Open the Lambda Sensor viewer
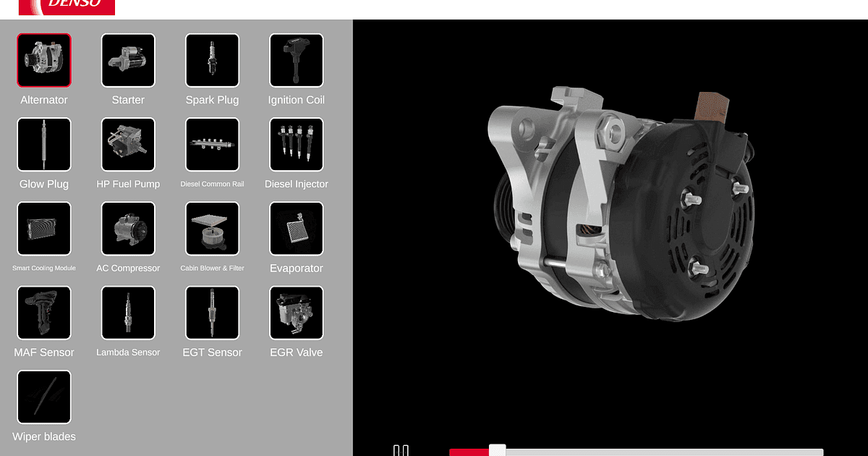 [x=128, y=313]
